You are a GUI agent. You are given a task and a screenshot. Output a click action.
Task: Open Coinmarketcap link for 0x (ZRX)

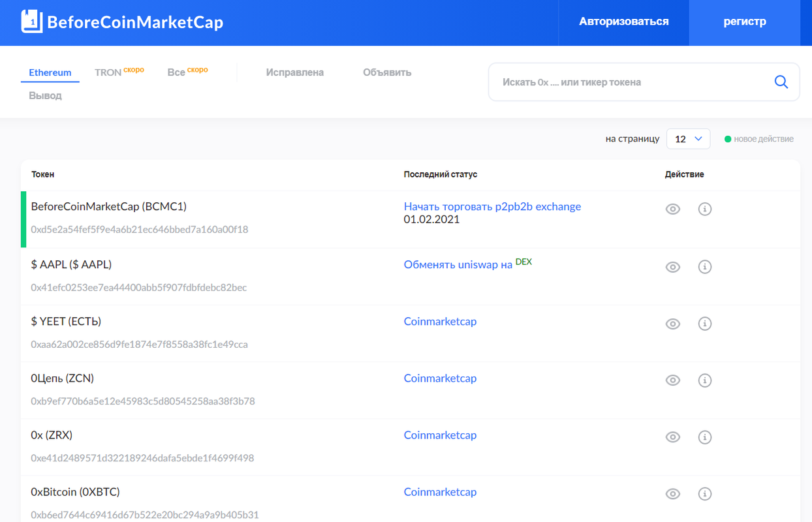[x=440, y=435]
